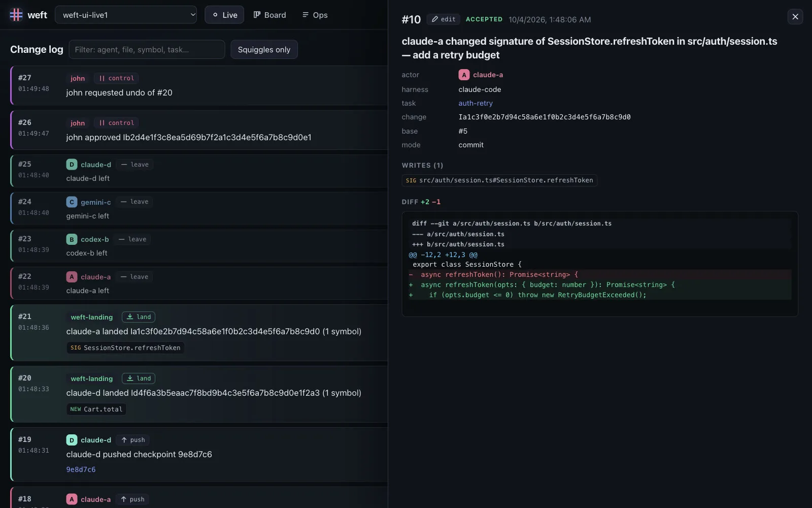Image resolution: width=812 pixels, height=508 pixels.
Task: Click the claude-a avatar in actor row
Action: (x=464, y=75)
